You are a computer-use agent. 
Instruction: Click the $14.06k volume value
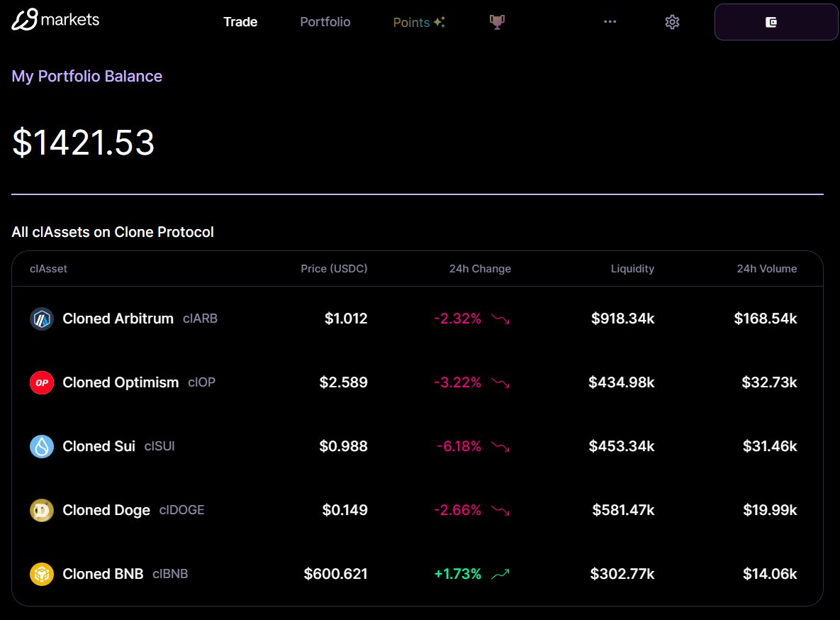(x=770, y=574)
